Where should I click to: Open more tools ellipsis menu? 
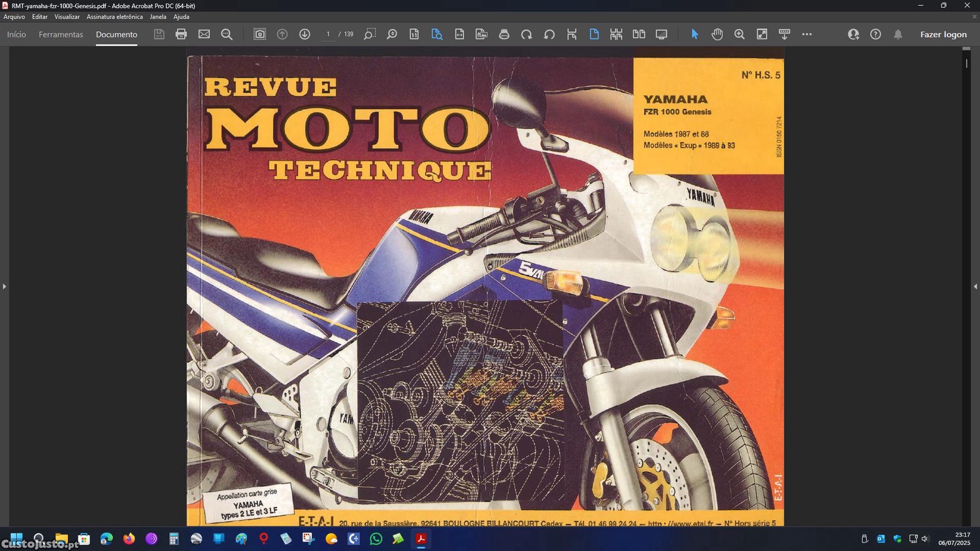pos(807,34)
